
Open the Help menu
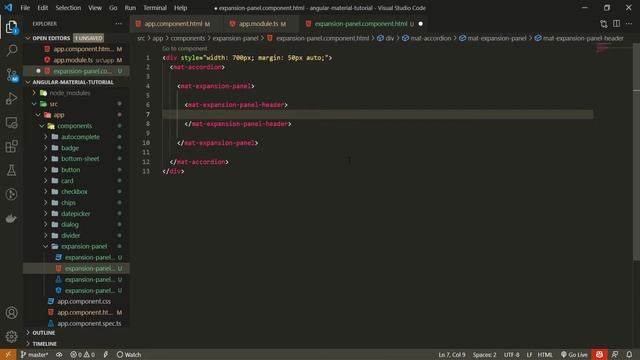point(180,8)
